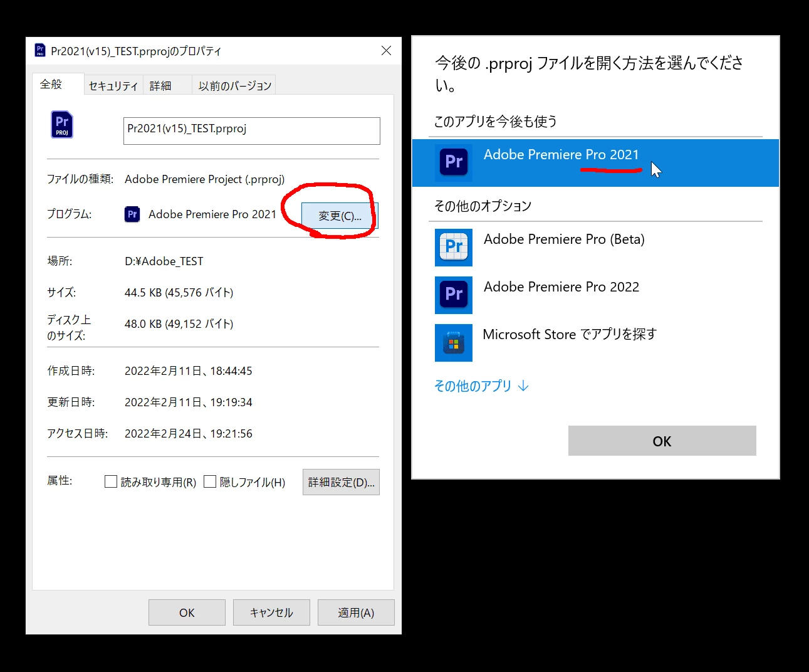
Task: Click the Premiere Pro 2021 icon beside プログラム
Action: 132,214
